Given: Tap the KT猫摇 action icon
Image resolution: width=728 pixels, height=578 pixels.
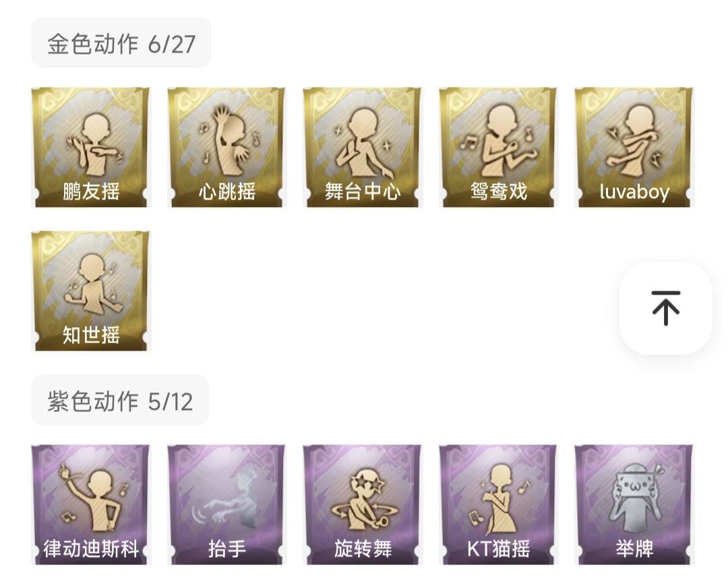Looking at the screenshot, I should [498, 504].
